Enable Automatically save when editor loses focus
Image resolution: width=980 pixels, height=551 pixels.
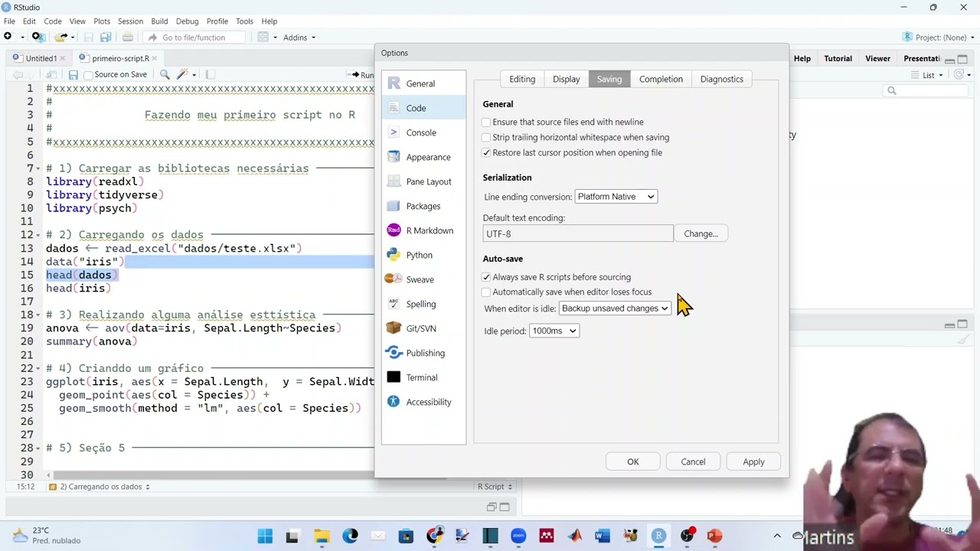(x=486, y=292)
